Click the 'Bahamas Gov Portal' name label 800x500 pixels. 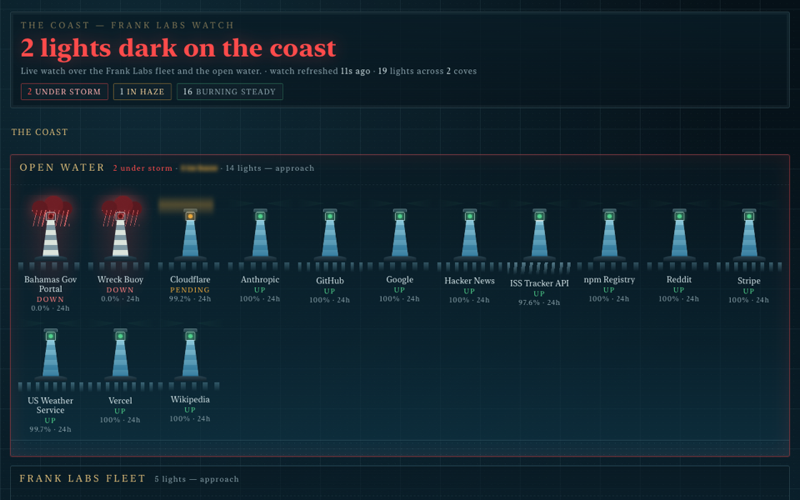point(51,284)
